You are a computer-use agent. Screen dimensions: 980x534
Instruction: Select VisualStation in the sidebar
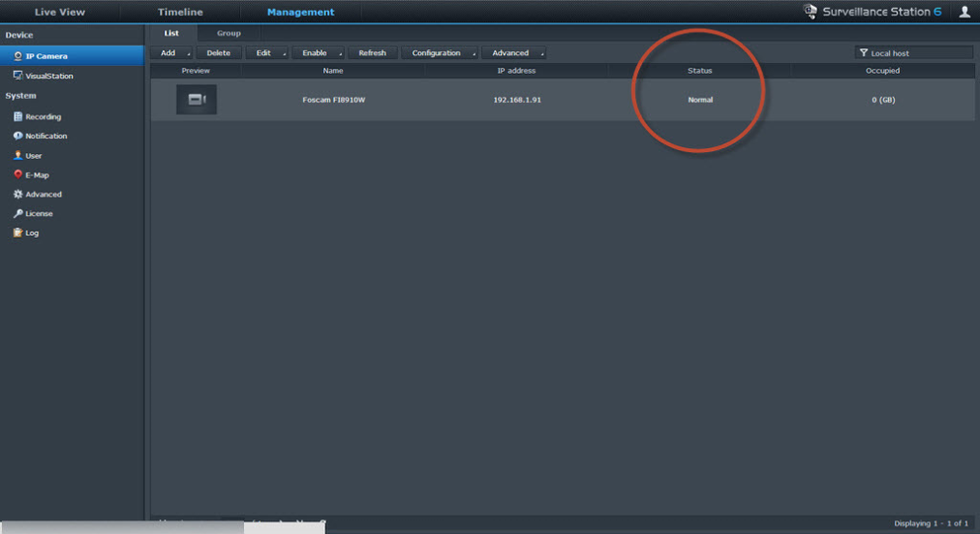pyautogui.click(x=48, y=76)
